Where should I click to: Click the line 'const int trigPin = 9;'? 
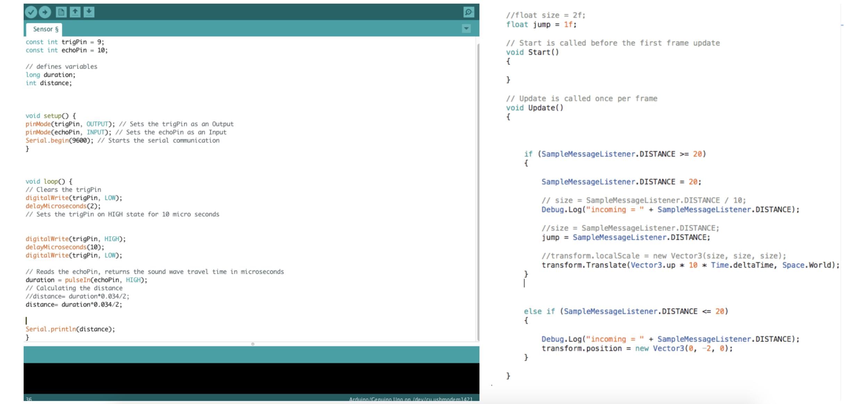[x=65, y=42]
